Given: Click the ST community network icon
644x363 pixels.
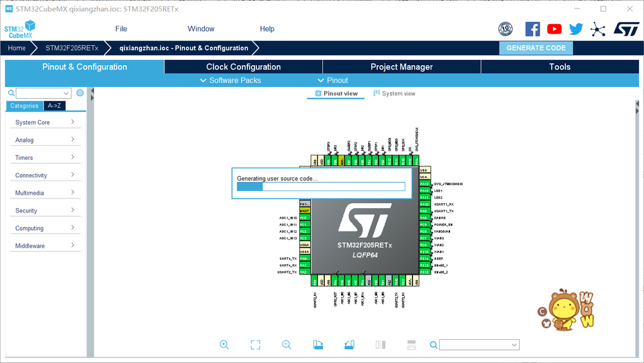Looking at the screenshot, I should pyautogui.click(x=598, y=29).
